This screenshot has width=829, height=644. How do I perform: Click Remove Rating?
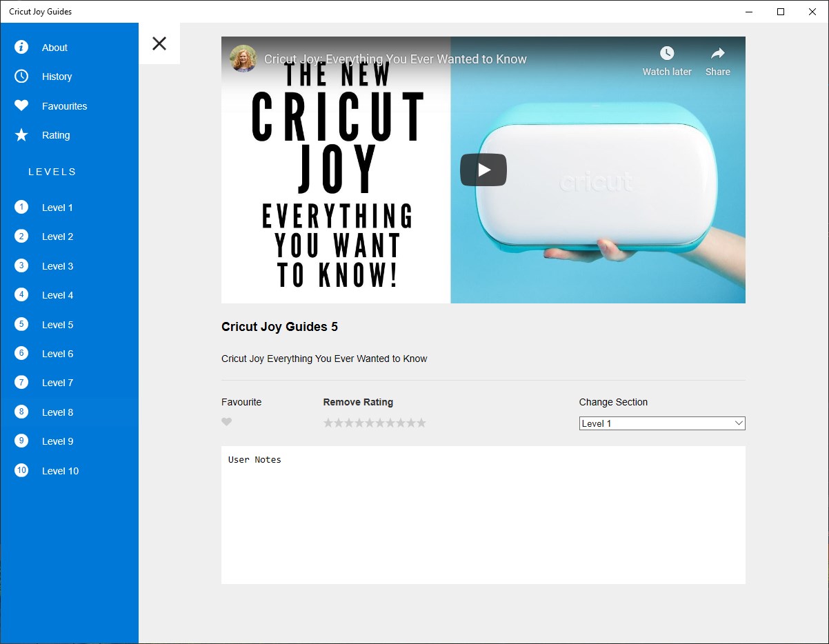[358, 402]
